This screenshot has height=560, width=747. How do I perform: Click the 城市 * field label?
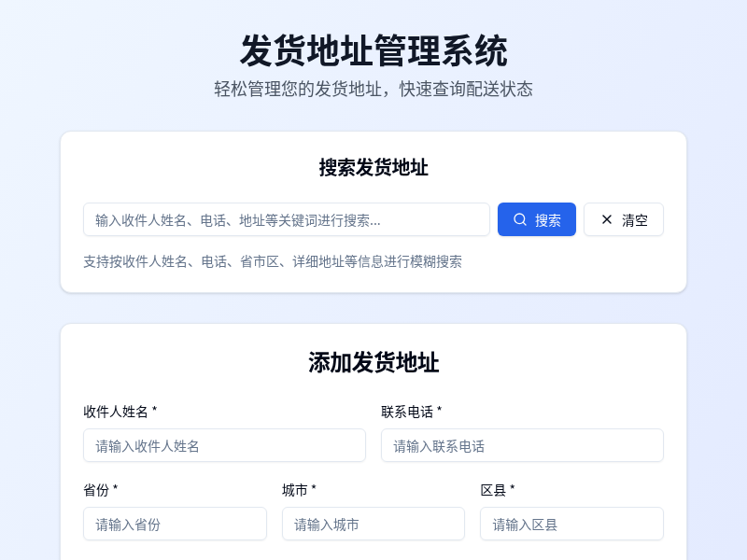[299, 490]
